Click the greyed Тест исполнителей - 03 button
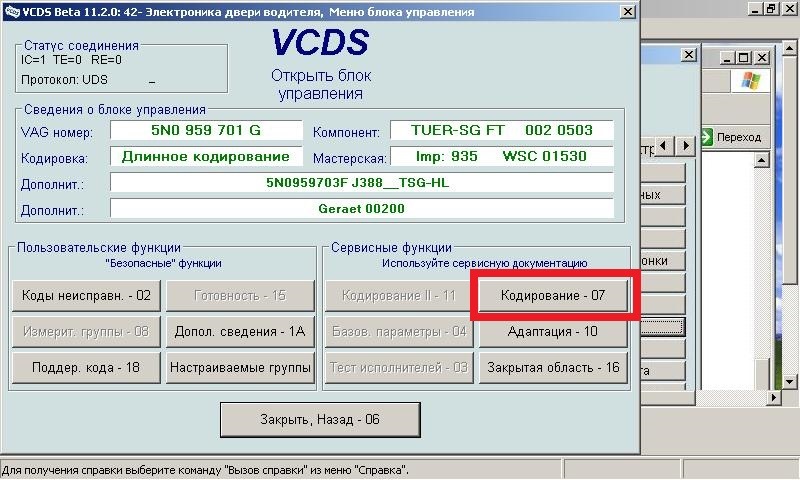This screenshot has width=800, height=480. pos(399,367)
